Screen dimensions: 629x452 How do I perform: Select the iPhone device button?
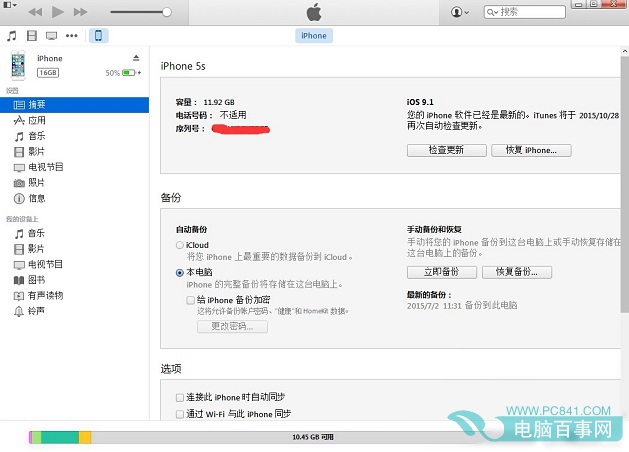tap(98, 36)
